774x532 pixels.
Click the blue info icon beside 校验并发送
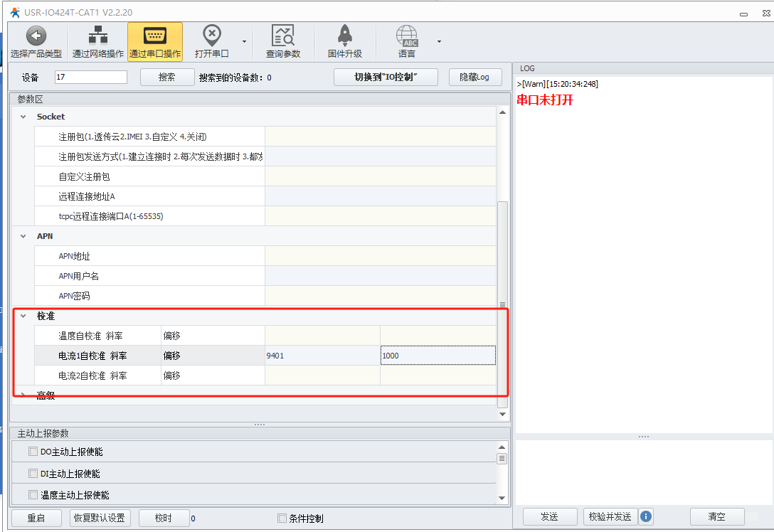tap(646, 516)
